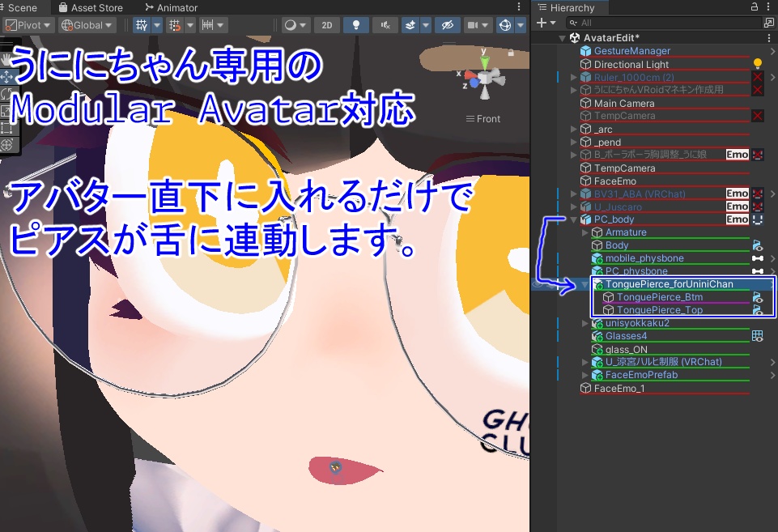Select the shaded draw mode sphere icon
Screen dimensions: 778x532
(291, 25)
